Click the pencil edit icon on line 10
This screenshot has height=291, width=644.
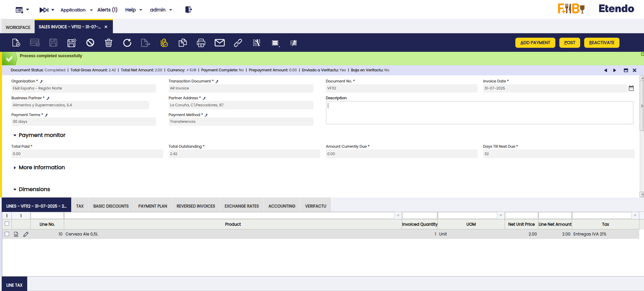tap(26, 234)
